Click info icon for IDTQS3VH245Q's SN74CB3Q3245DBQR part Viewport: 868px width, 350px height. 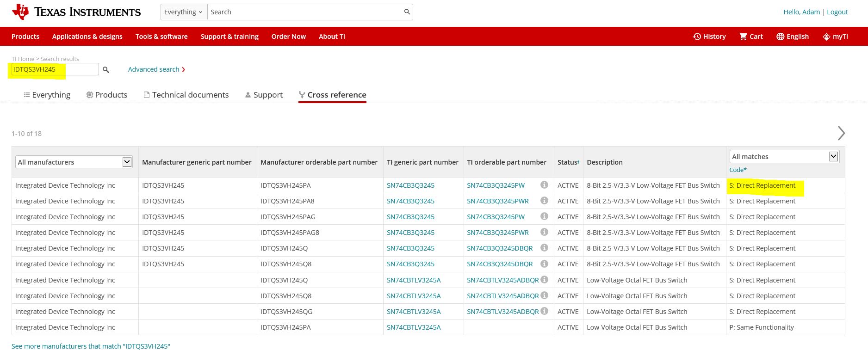pos(544,248)
